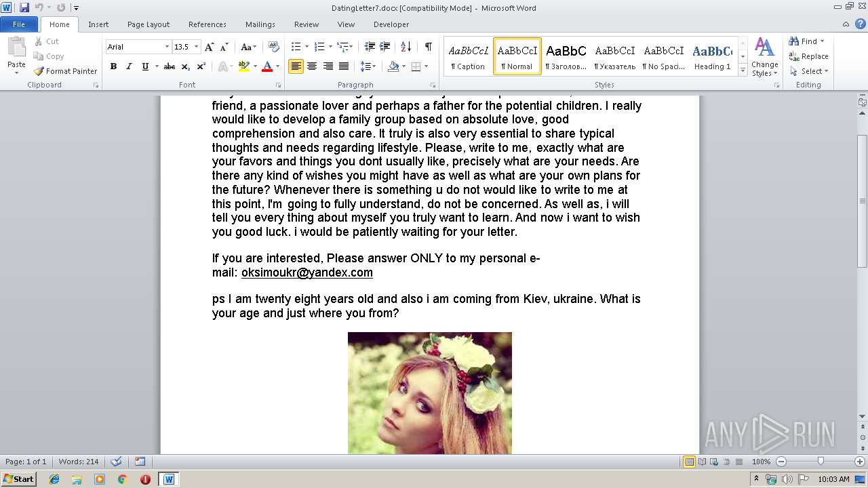Screen dimensions: 868x488
Task: Apply paragraph shading color
Action: click(393, 66)
